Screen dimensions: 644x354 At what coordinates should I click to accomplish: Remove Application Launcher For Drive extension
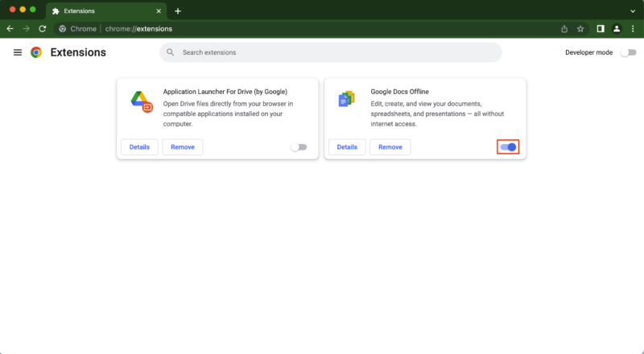pyautogui.click(x=183, y=147)
